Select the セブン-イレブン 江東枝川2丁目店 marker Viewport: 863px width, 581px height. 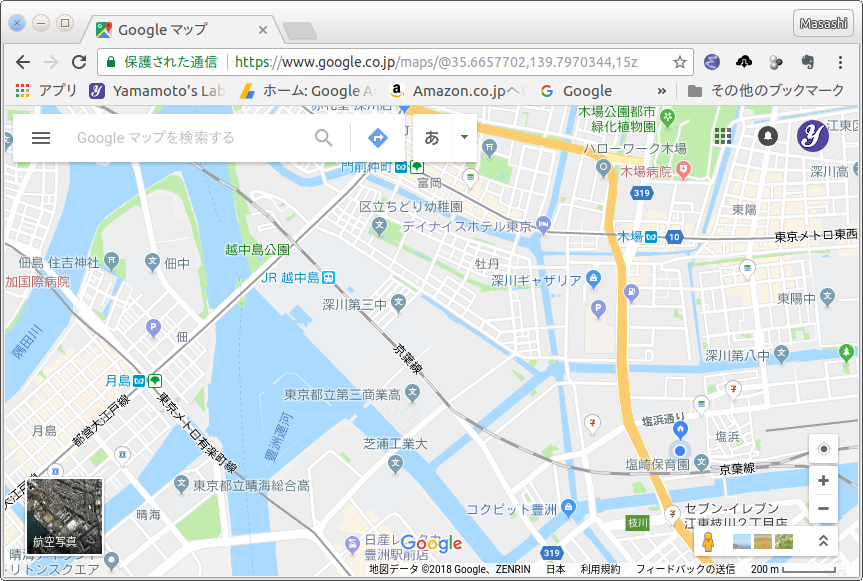coord(671,513)
